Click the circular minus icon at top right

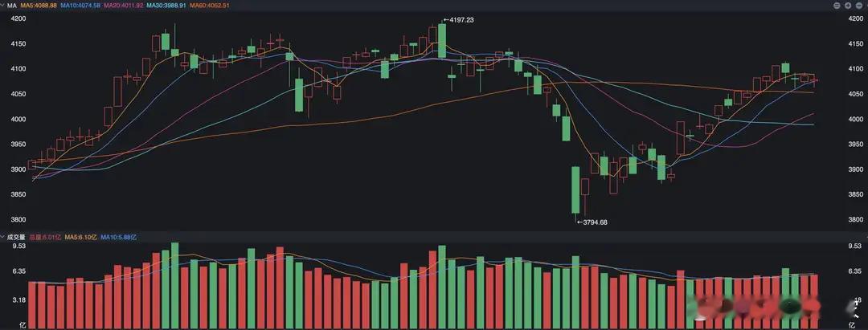tap(858, 5)
